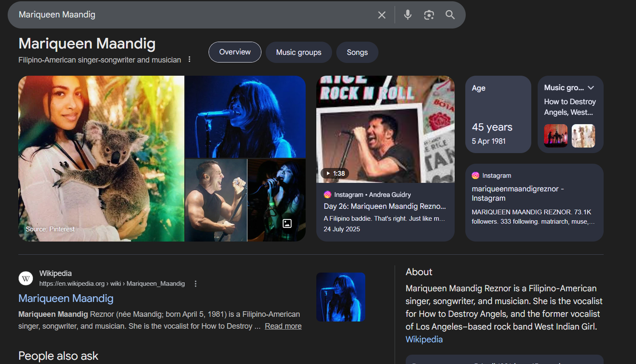Click the Age card showing 45 years
636x364 pixels.
click(498, 114)
